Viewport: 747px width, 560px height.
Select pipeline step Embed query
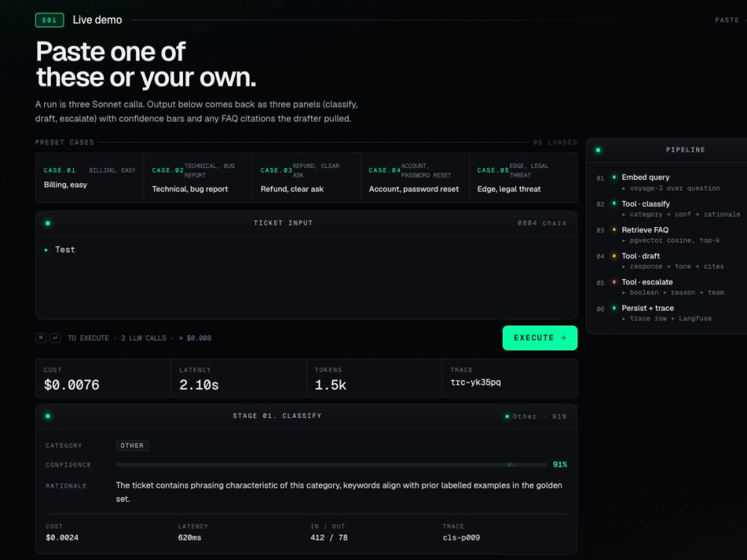pos(645,177)
